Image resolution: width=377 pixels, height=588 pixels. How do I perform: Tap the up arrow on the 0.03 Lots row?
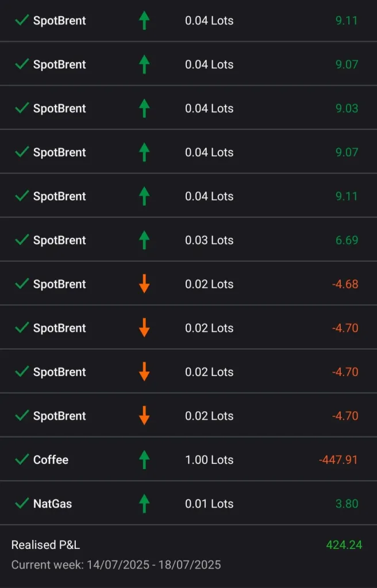point(144,240)
